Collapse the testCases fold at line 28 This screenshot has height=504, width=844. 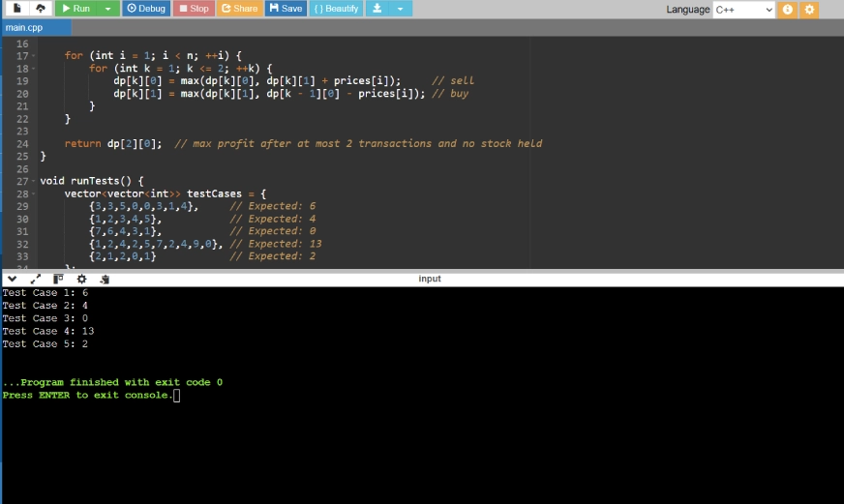pos(33,194)
